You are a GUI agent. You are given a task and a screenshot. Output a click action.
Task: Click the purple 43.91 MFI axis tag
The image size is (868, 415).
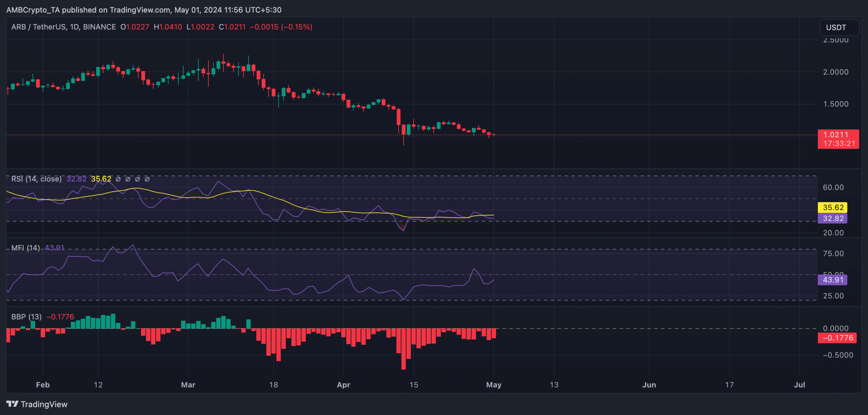pyautogui.click(x=832, y=280)
